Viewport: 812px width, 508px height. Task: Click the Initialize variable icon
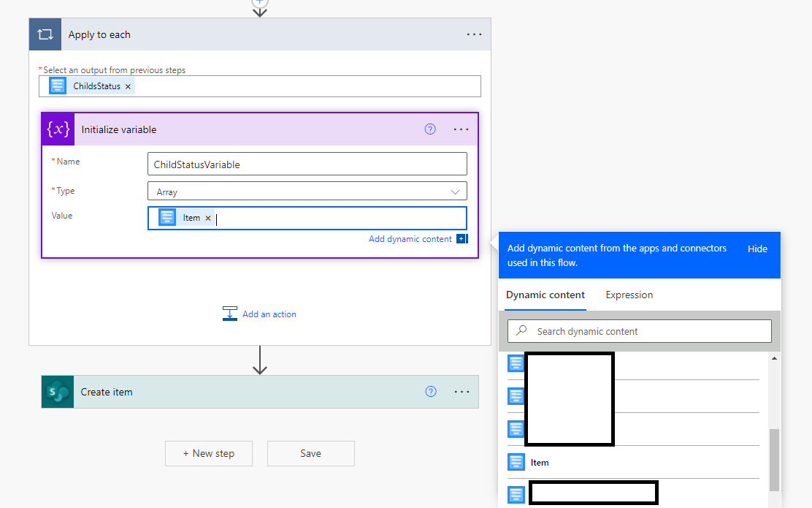[x=58, y=129]
